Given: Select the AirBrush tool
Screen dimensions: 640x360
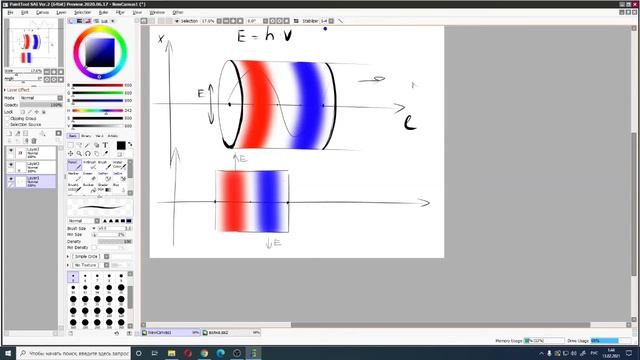Looking at the screenshot, I should click(x=89, y=165).
